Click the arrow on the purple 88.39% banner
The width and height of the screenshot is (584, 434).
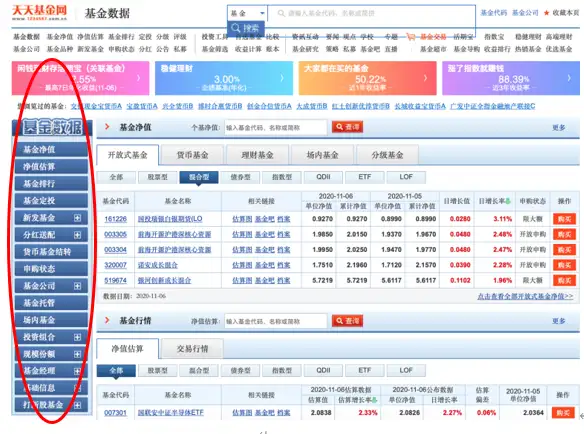click(569, 78)
